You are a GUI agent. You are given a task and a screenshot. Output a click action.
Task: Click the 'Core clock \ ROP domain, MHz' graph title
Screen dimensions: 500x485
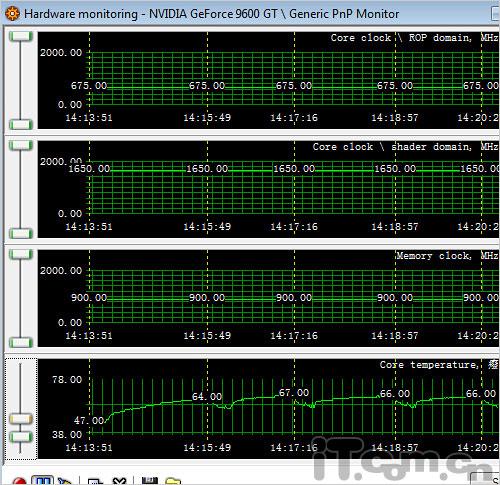click(x=414, y=38)
